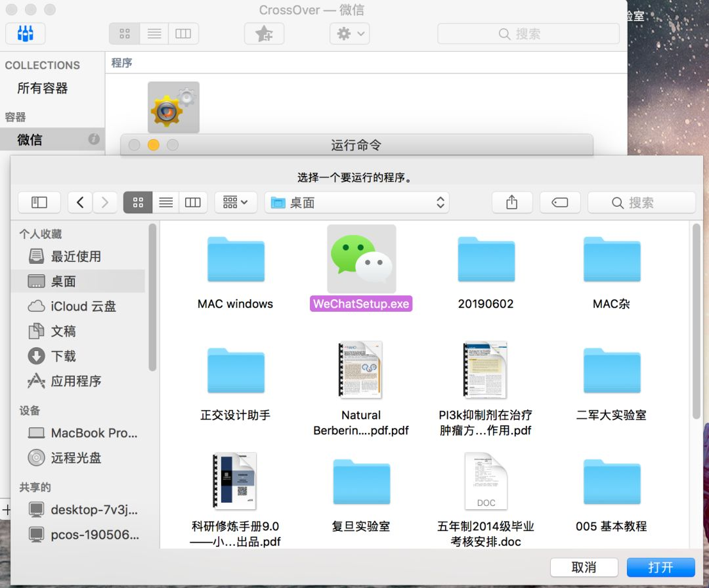The width and height of the screenshot is (709, 588).
Task: Select the 正交设计助手 folder
Action: [236, 371]
